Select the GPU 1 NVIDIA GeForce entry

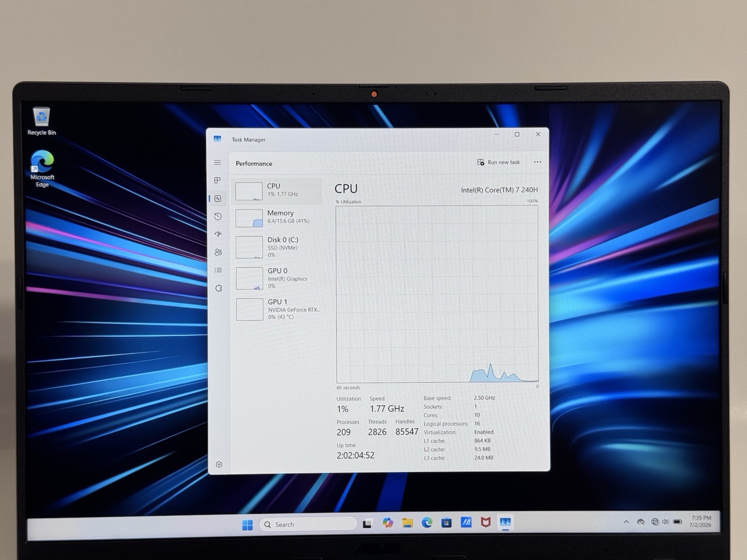tap(278, 309)
